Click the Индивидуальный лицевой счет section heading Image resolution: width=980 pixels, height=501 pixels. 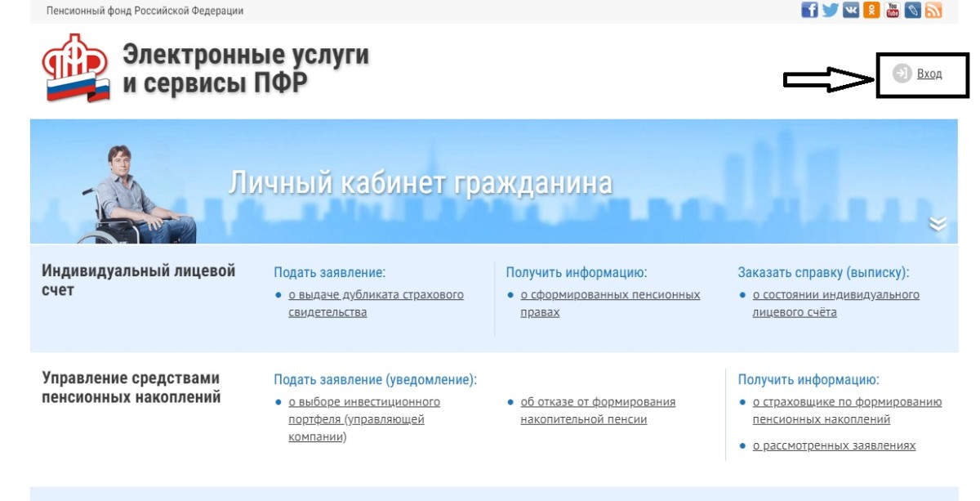[138, 280]
